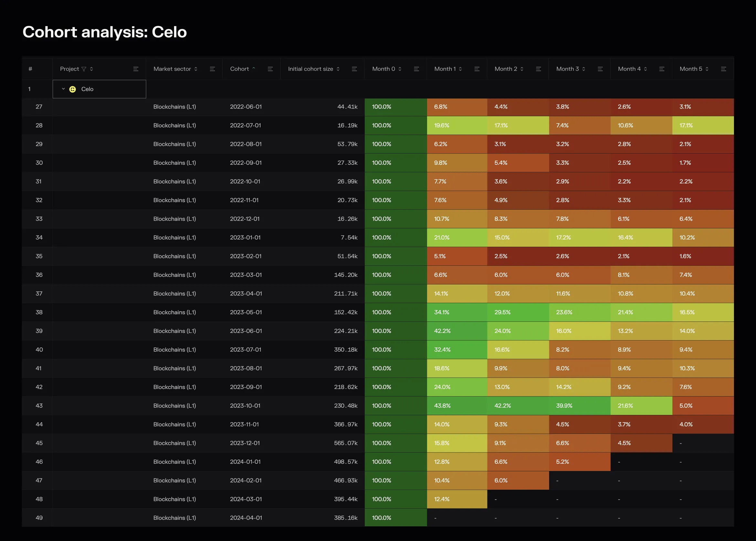Click the 7.54k cohort size value
Screen dimensions: 756x541
pyautogui.click(x=349, y=237)
